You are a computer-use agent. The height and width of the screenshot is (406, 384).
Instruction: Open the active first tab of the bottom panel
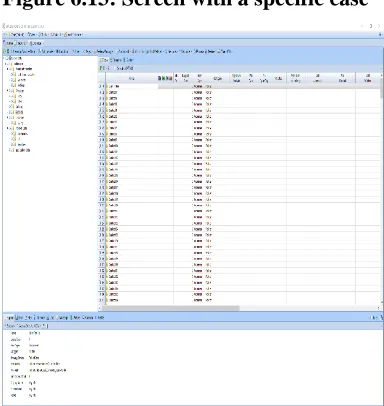point(10,318)
